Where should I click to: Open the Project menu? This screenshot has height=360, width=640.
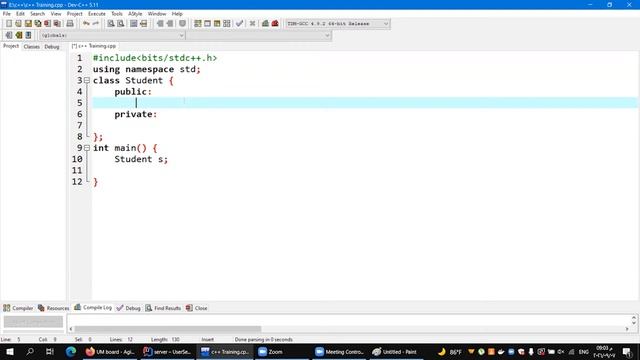click(x=74, y=14)
